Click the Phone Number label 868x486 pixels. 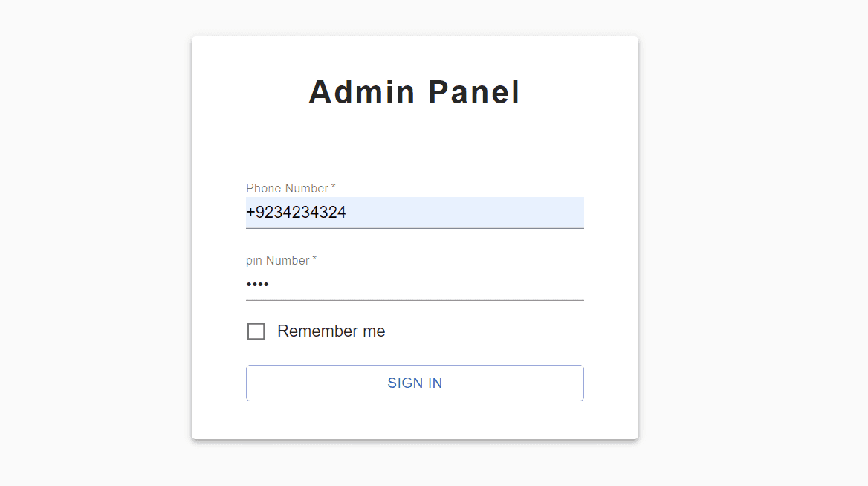coord(286,188)
